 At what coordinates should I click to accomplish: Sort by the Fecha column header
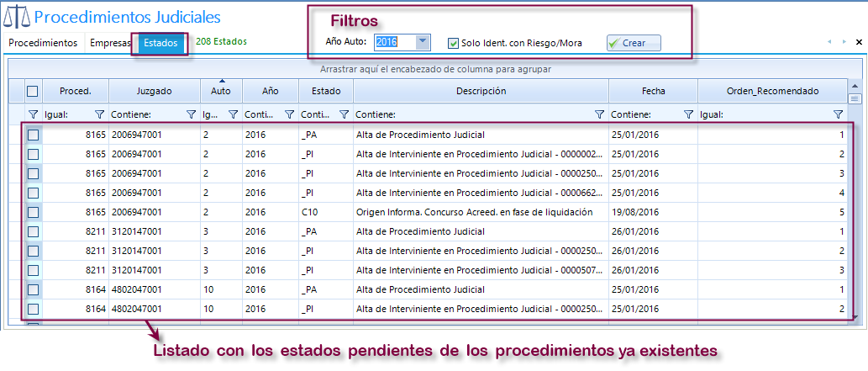click(x=653, y=91)
